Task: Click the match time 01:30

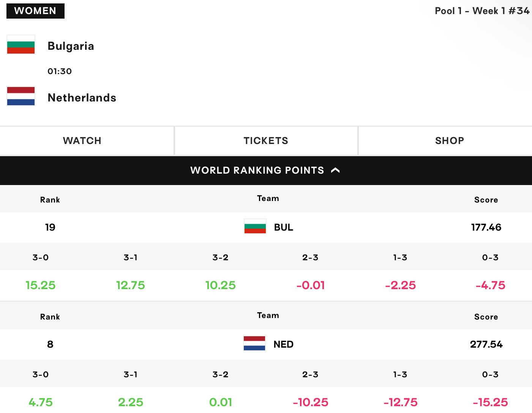Action: tap(60, 71)
